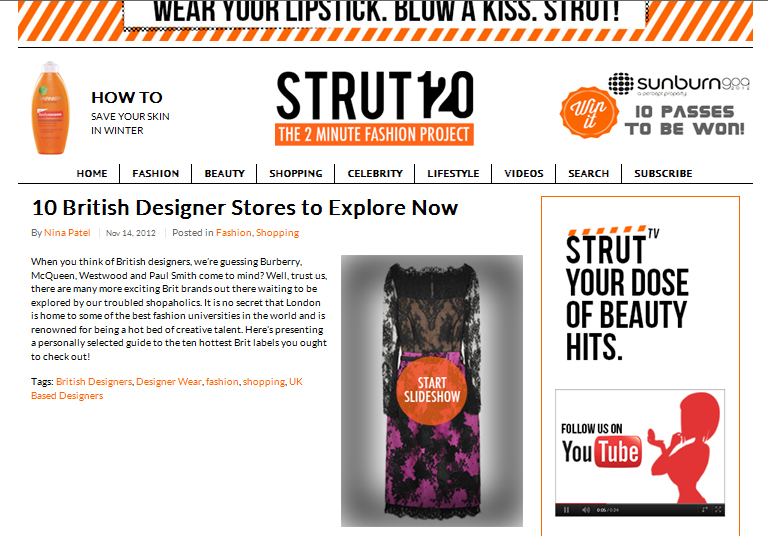The height and width of the screenshot is (536, 768).
Task: Click the British Designers tag link
Action: [x=94, y=381]
